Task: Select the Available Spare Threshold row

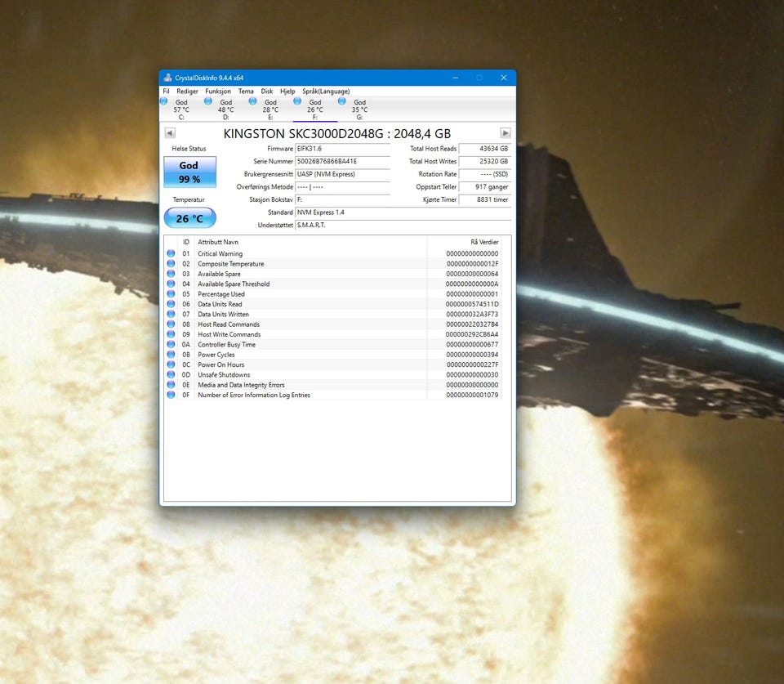Action: pos(332,284)
